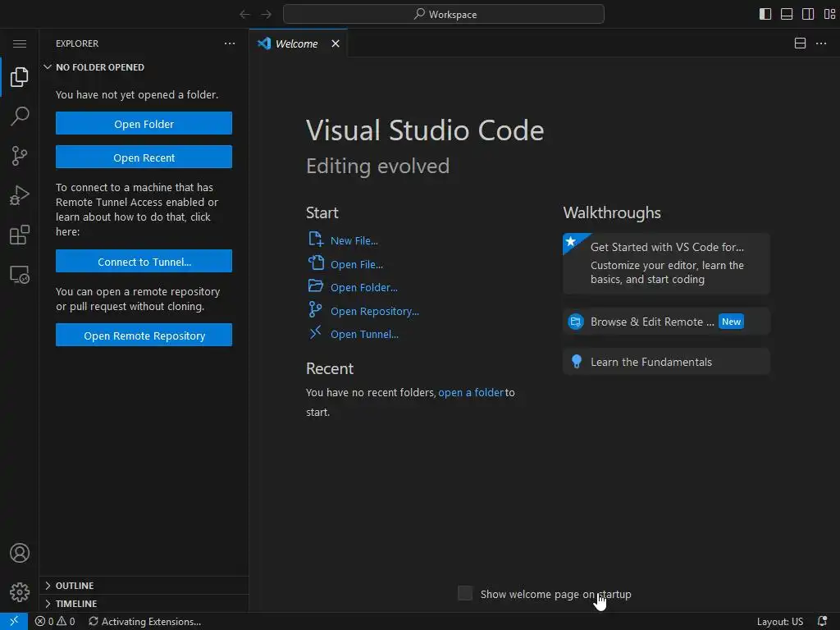Go forward with the right arrow
The width and height of the screenshot is (840, 630).
[x=266, y=14]
